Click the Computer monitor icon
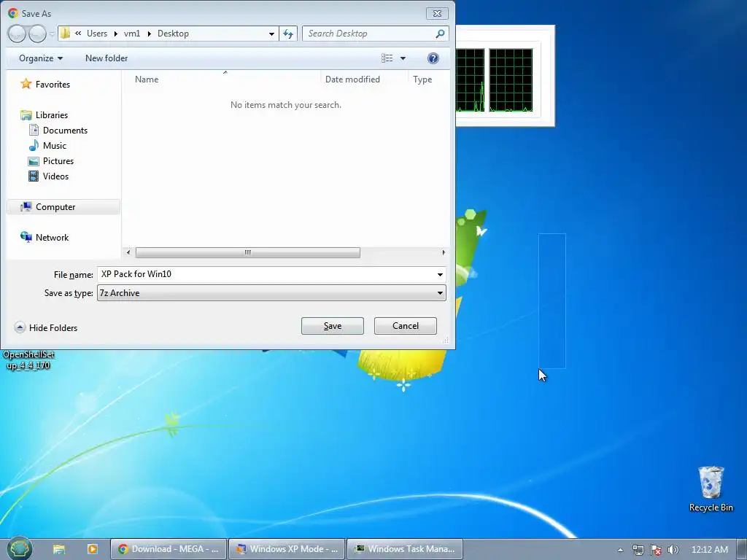The height and width of the screenshot is (560, 747). tap(26, 206)
